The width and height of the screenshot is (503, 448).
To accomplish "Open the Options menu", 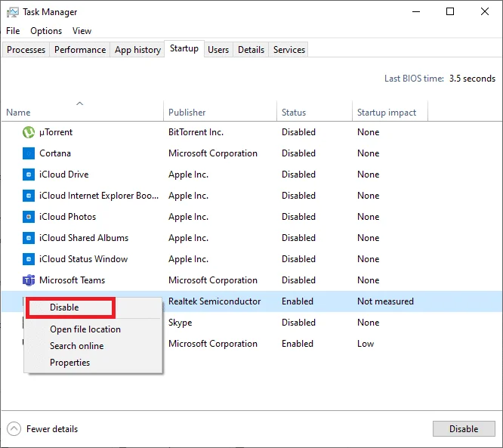I will click(46, 31).
